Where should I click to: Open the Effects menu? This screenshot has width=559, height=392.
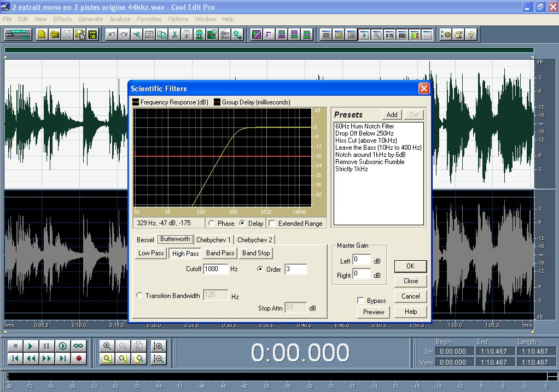62,19
